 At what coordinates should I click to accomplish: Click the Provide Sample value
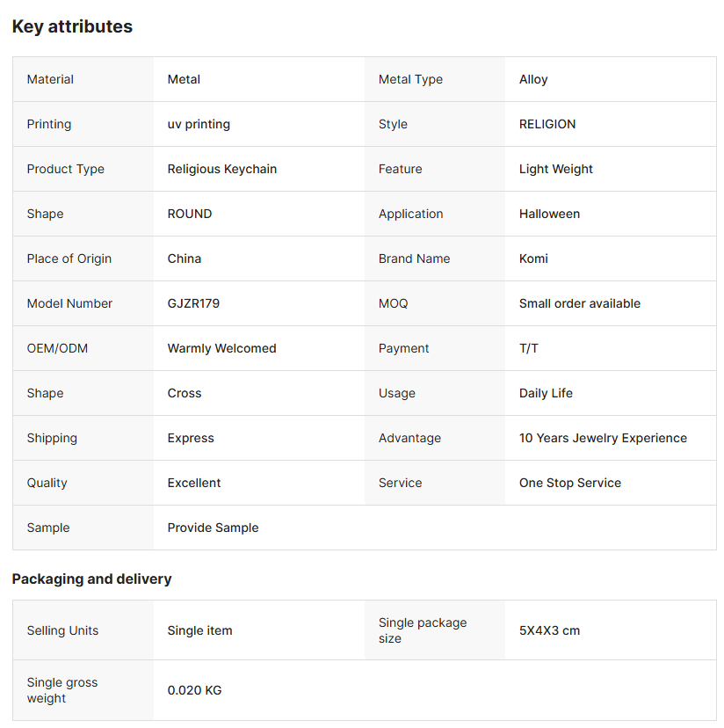[x=213, y=528]
